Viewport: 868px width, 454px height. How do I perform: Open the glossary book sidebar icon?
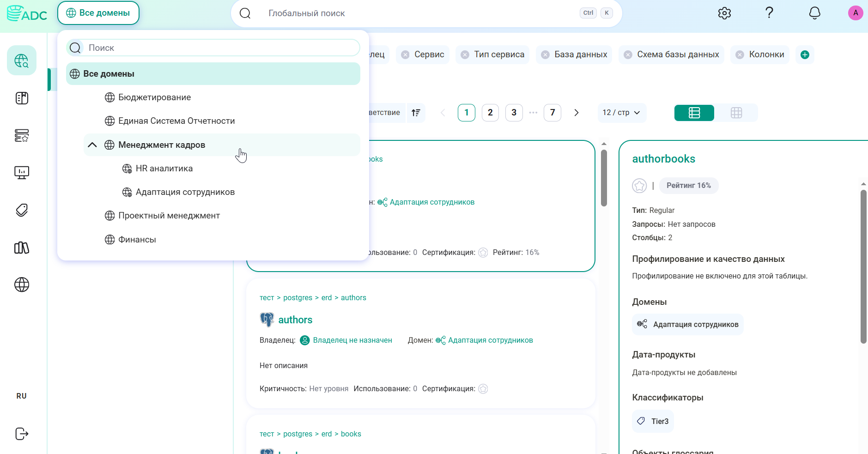click(22, 98)
